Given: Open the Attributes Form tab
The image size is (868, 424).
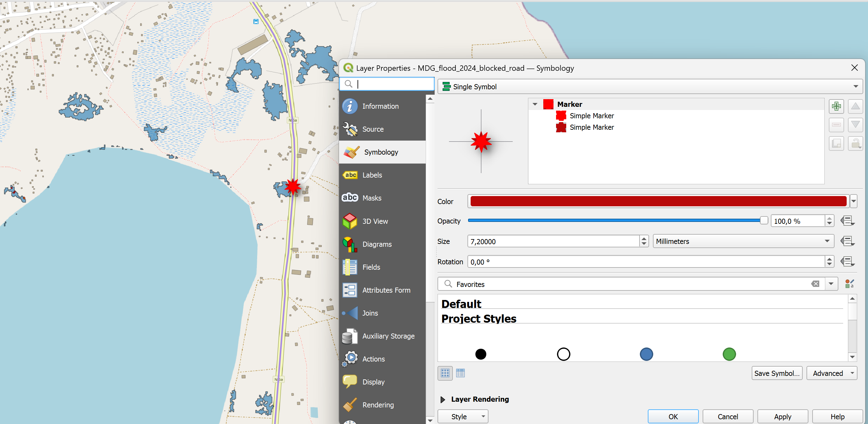Looking at the screenshot, I should pyautogui.click(x=386, y=290).
